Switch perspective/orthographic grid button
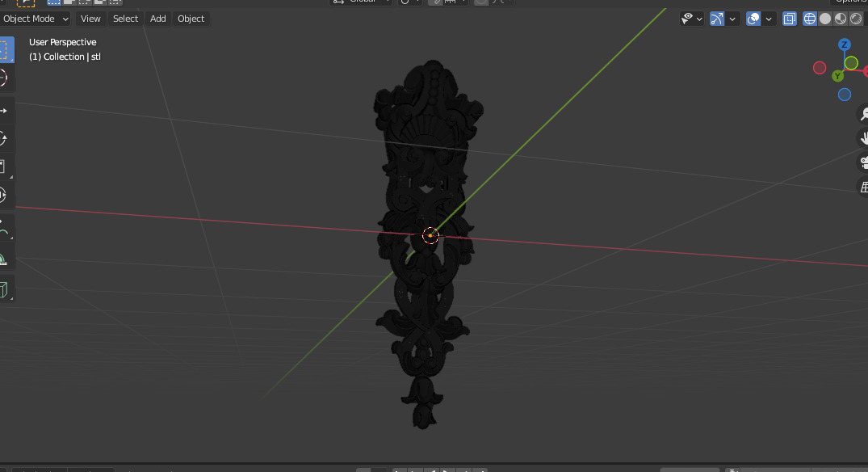This screenshot has width=868, height=472. [862, 187]
